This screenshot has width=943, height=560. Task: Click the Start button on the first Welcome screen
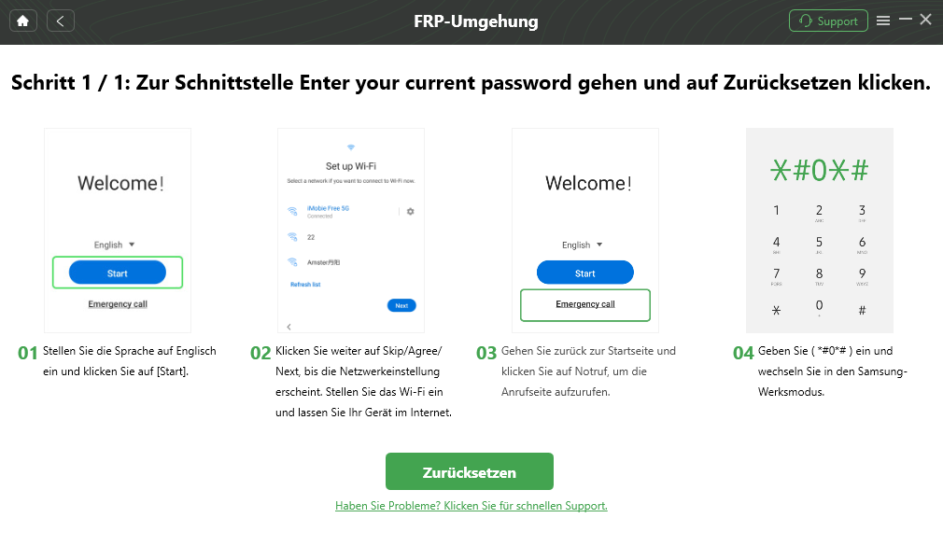tap(117, 272)
